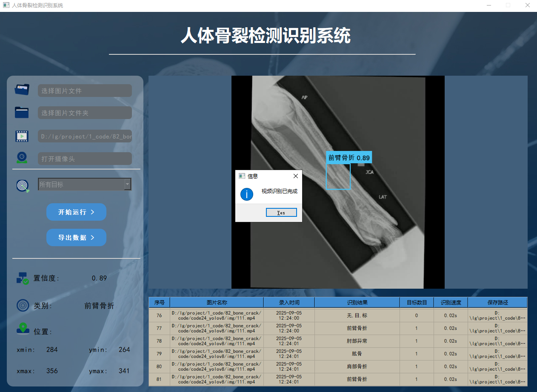This screenshot has height=392, width=537.
Task: Click the 信息 dialog title icon
Action: tap(242, 176)
